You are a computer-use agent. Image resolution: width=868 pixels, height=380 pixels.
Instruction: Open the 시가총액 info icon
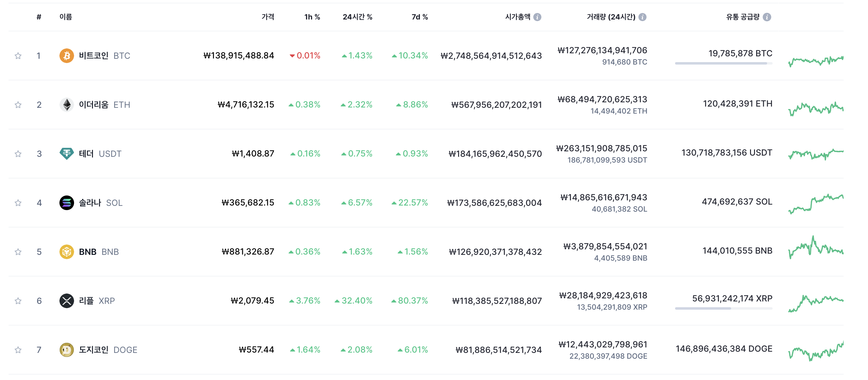click(537, 17)
